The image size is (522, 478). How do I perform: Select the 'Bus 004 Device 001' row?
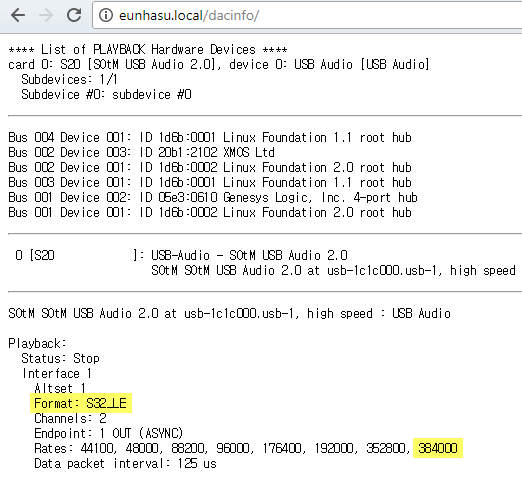(210, 137)
